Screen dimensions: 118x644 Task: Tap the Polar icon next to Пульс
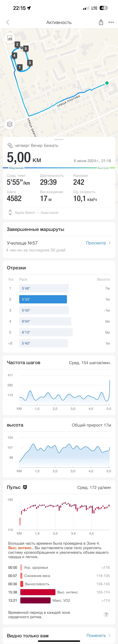[25, 487]
